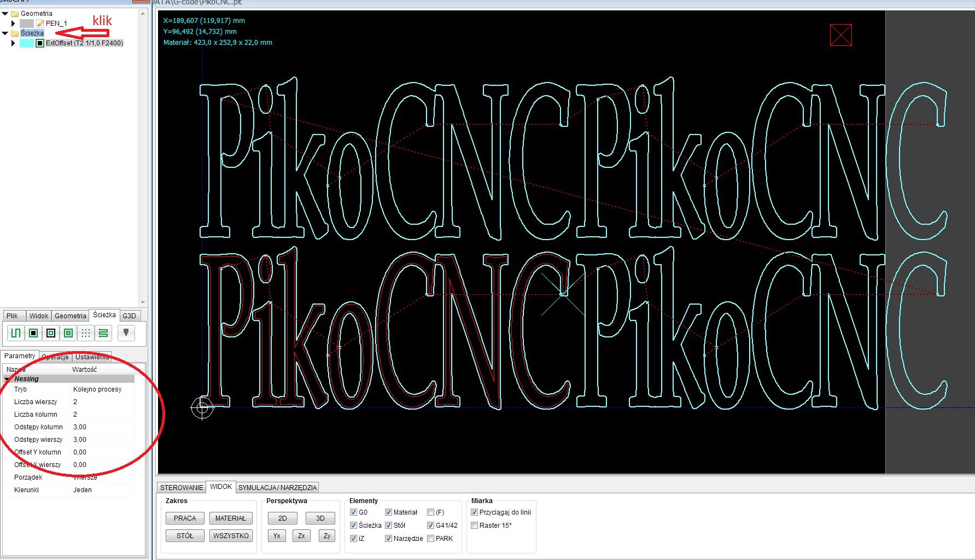Switch to the Ustawienia tab
The image size is (975, 560).
coord(92,357)
